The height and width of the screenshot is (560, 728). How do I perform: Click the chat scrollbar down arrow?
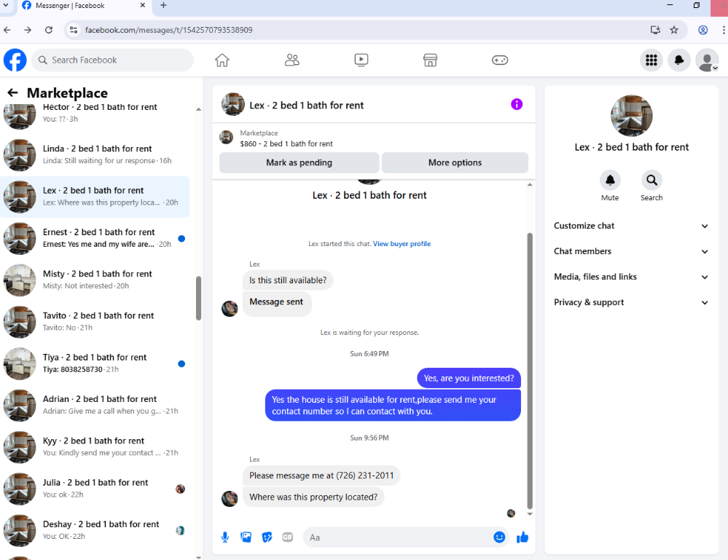coord(530,514)
